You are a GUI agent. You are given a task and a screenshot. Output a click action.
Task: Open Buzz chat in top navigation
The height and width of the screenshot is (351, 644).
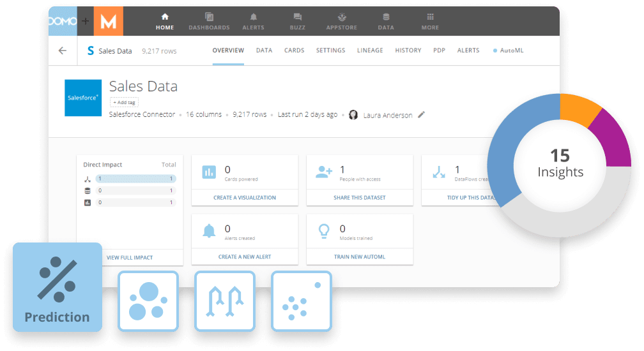(x=298, y=21)
